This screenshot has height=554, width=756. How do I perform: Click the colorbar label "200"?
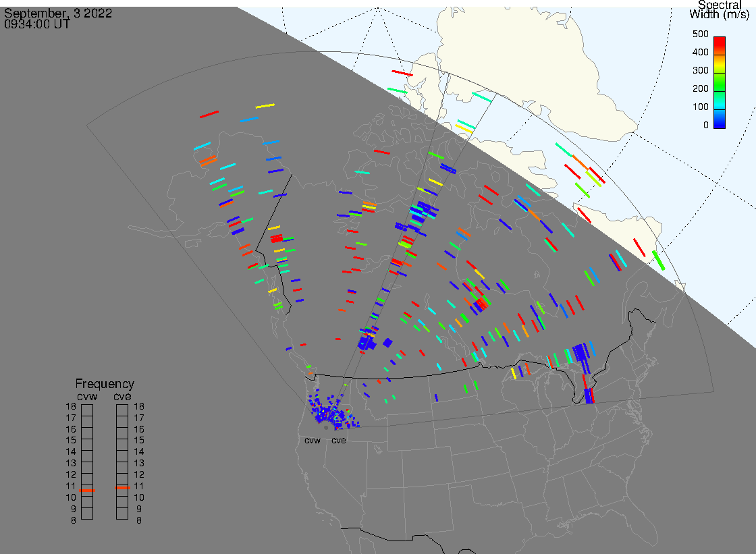tap(700, 88)
